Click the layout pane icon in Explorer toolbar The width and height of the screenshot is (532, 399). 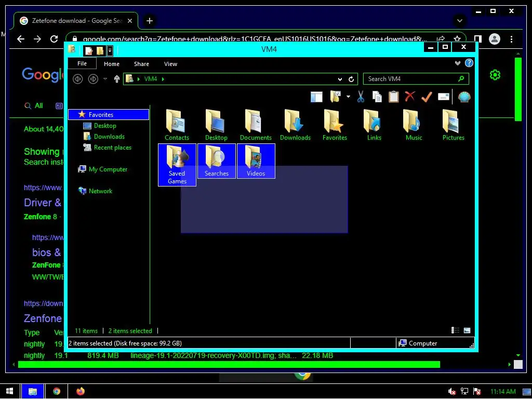coord(316,97)
